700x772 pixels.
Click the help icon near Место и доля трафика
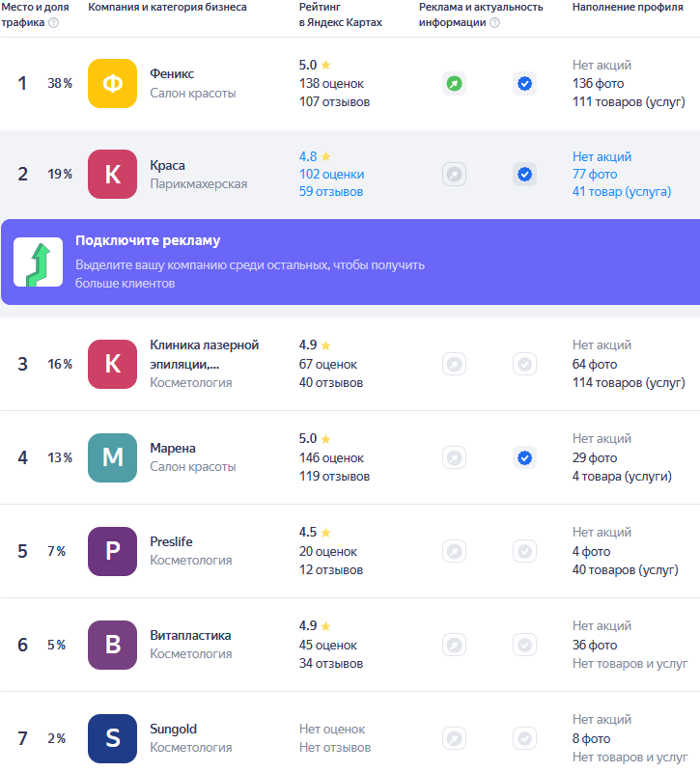click(x=53, y=23)
